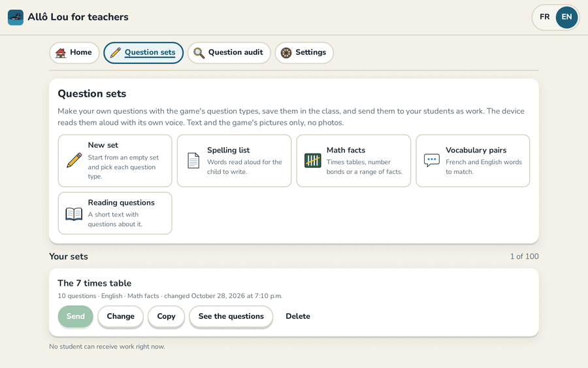Send The 7 times table set
The height and width of the screenshot is (368, 588).
pos(75,316)
